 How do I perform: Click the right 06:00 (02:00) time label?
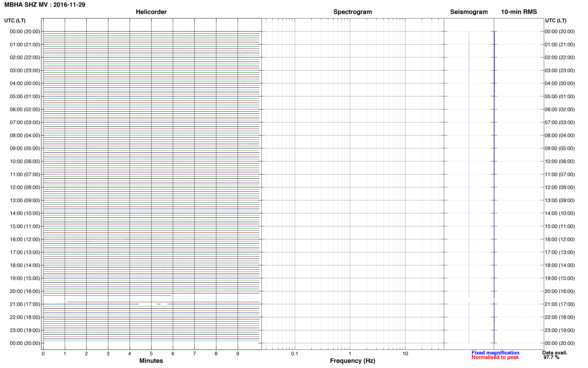560,110
